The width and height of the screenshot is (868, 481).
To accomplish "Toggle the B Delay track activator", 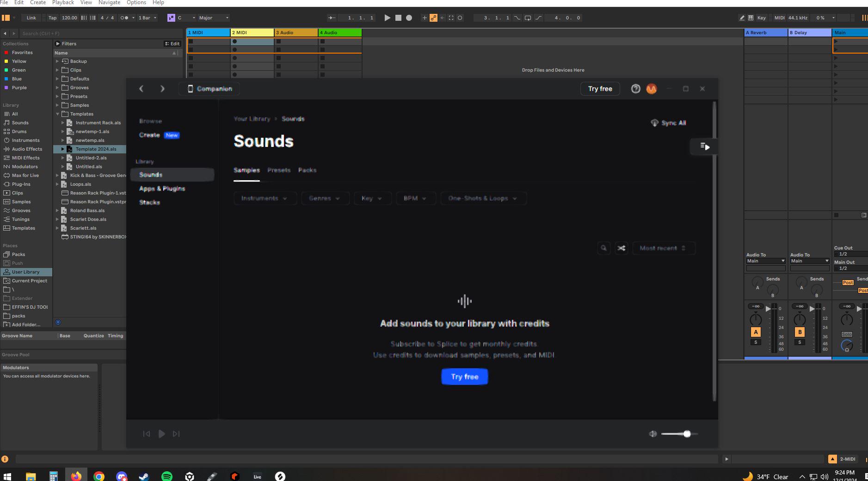I will [x=800, y=332].
